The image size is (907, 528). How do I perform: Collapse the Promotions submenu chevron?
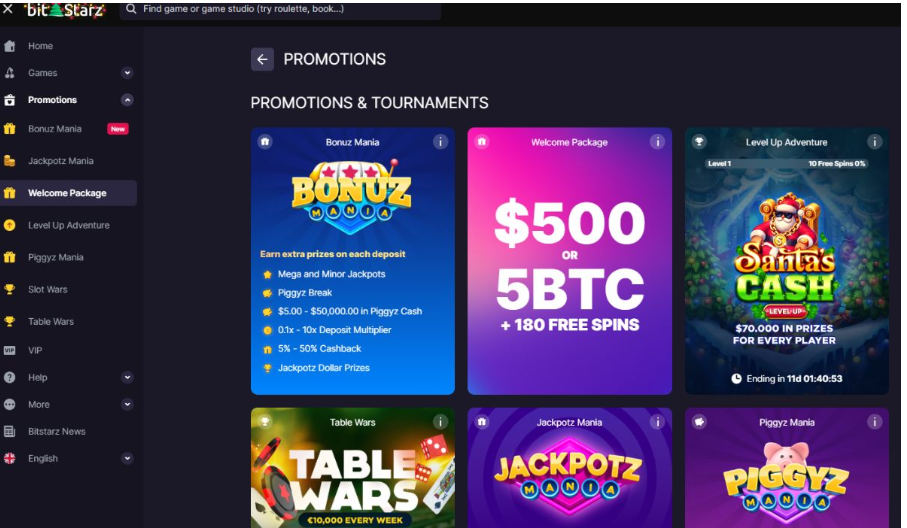click(x=127, y=100)
